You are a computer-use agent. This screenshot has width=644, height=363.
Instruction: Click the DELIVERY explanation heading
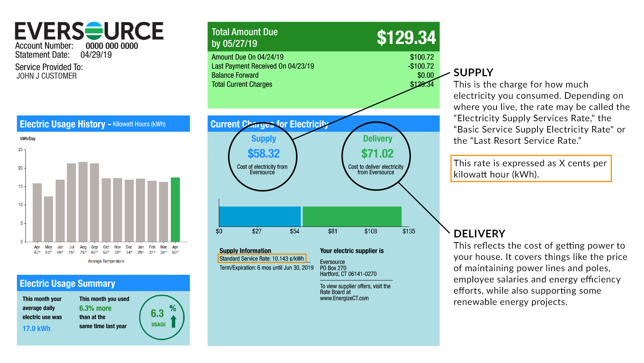[479, 234]
